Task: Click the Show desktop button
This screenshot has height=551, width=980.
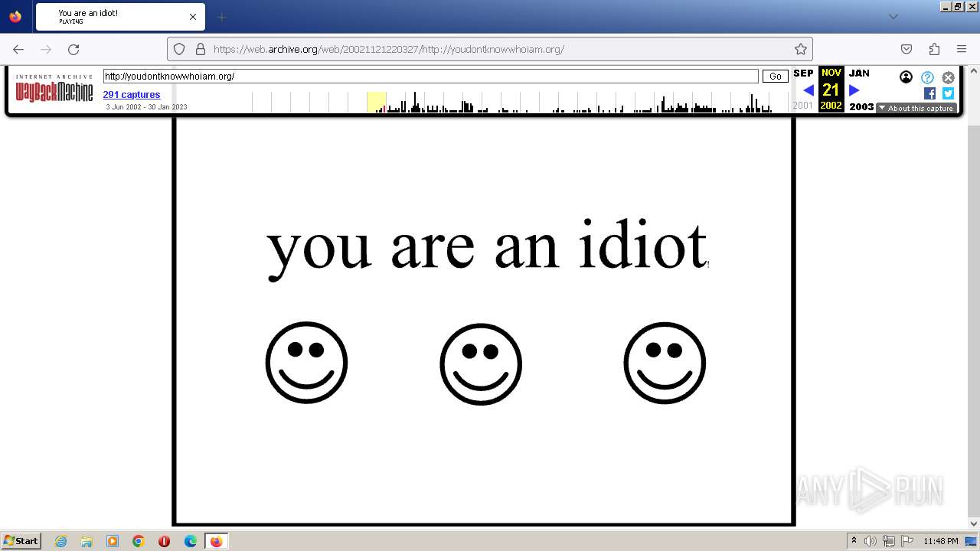Action: tap(971, 541)
